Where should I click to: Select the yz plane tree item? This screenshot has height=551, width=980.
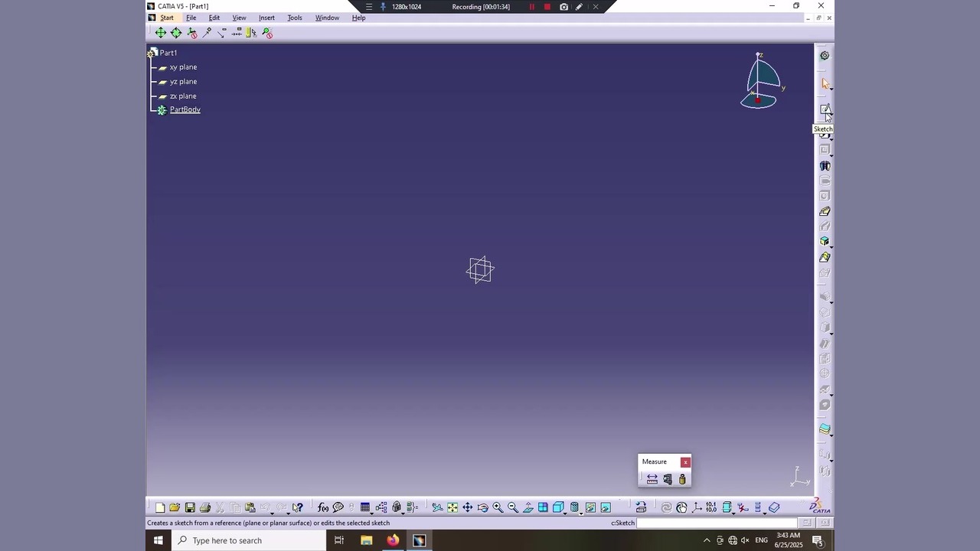click(x=183, y=82)
